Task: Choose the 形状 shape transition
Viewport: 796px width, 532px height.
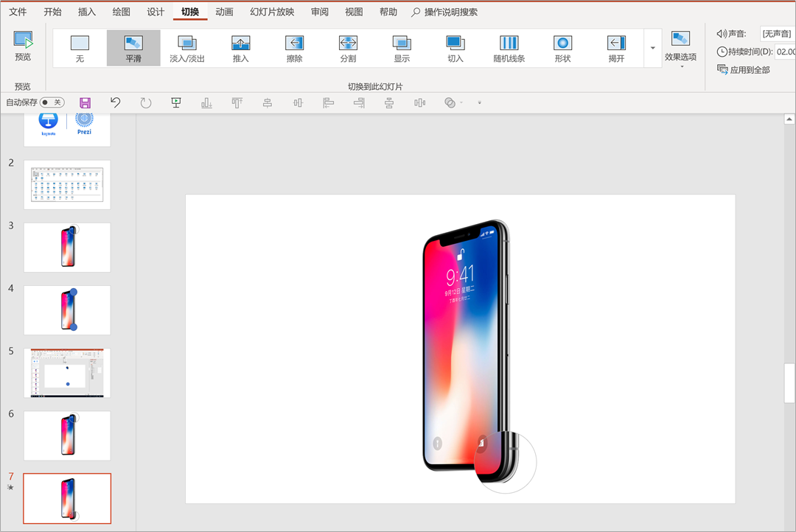Action: tap(563, 48)
